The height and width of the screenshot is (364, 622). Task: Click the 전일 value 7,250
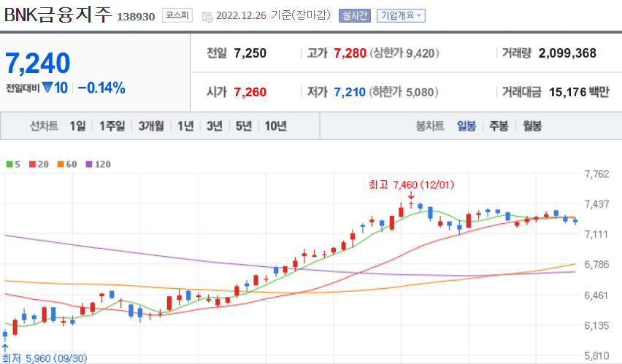tap(250, 53)
